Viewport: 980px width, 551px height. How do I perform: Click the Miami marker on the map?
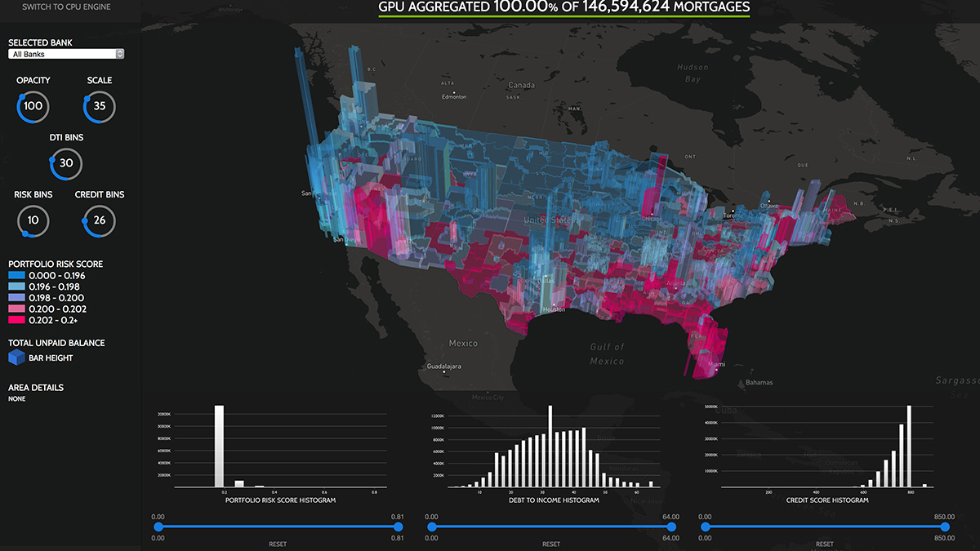click(717, 371)
